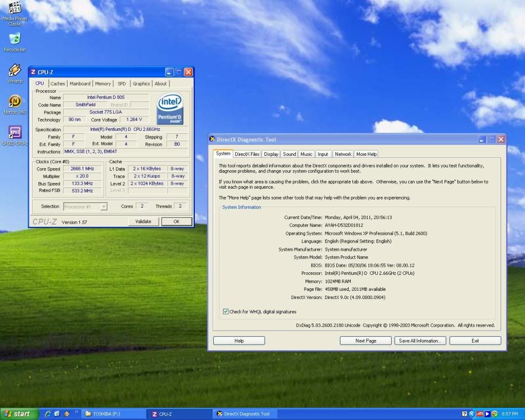This screenshot has height=420, width=525.
Task: Launch Internet Explorer from Quick Launch
Action: tap(48, 414)
